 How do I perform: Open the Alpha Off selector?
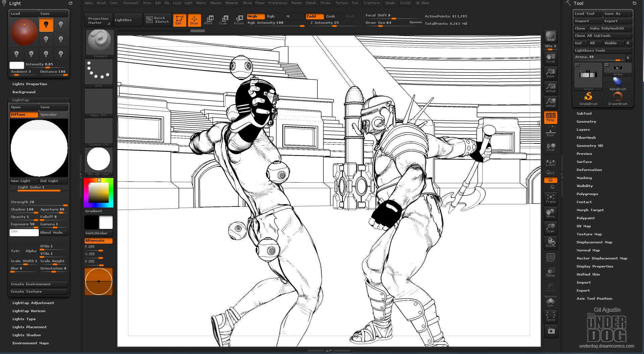click(x=99, y=103)
